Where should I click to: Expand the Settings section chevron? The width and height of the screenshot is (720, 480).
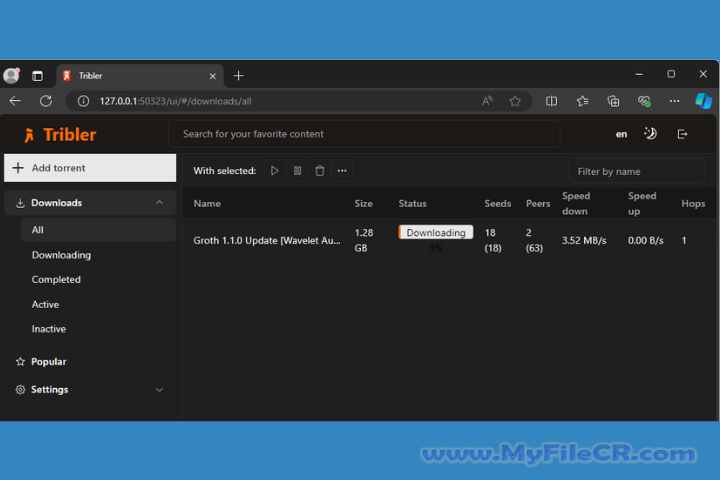pyautogui.click(x=159, y=390)
